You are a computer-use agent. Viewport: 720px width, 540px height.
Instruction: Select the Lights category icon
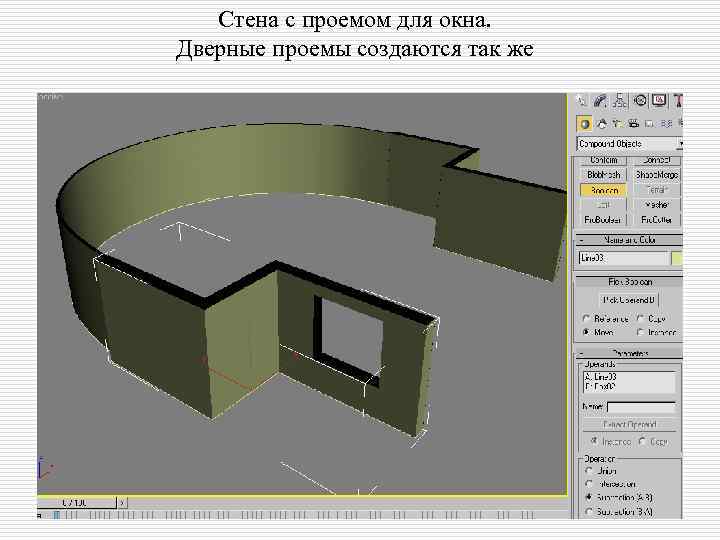click(618, 124)
